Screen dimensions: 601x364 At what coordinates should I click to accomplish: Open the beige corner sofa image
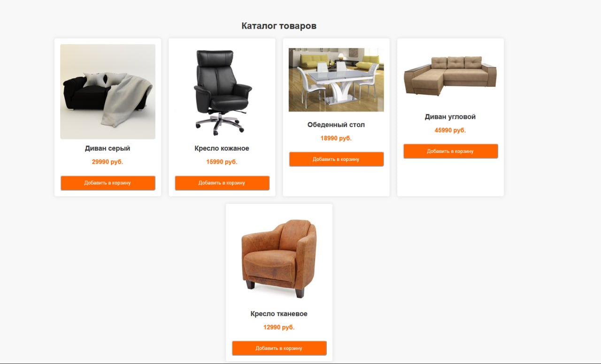450,76
